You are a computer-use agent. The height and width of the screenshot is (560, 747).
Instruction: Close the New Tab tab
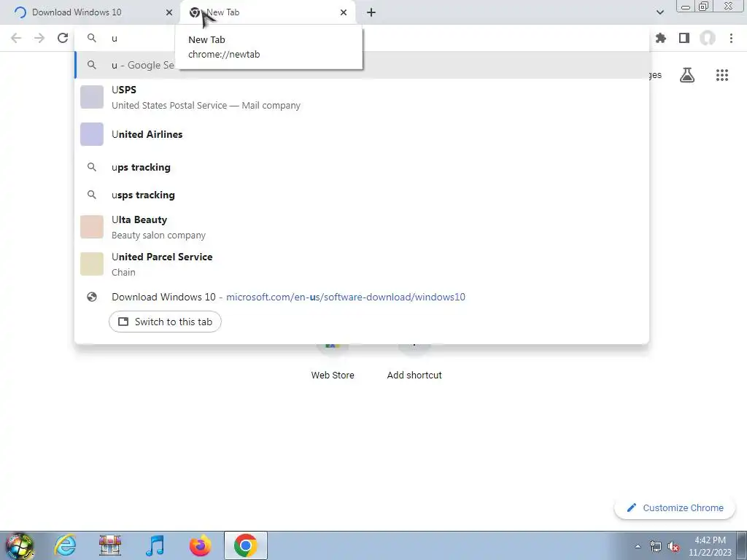click(x=344, y=12)
